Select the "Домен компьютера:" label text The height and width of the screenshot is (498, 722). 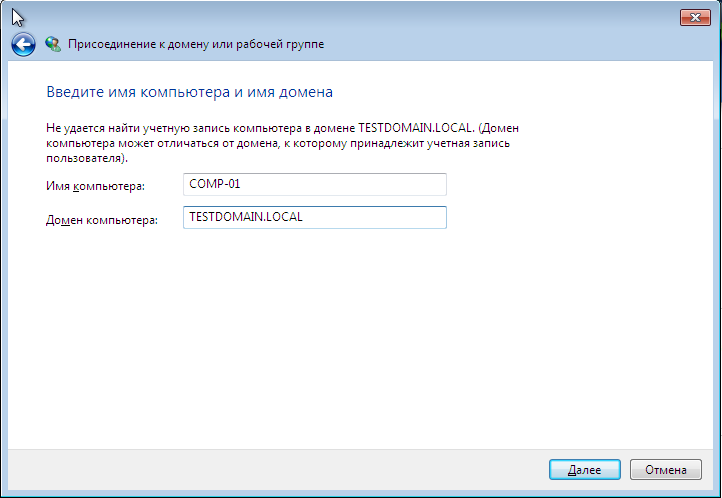pos(102,220)
